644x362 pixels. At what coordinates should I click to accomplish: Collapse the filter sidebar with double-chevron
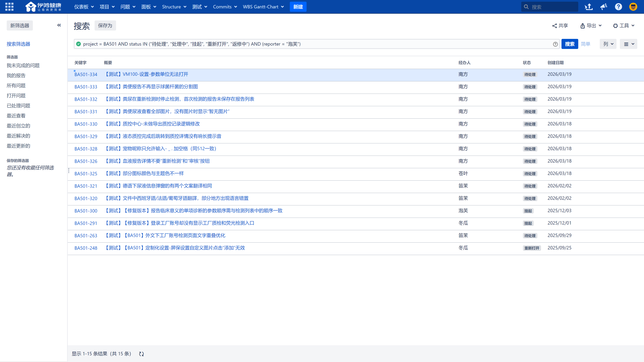tap(59, 25)
